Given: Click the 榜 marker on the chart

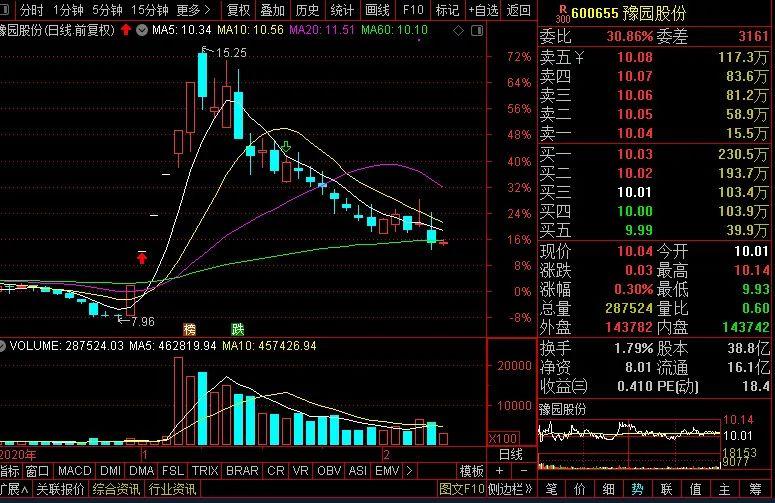Looking at the screenshot, I should 189,329.
